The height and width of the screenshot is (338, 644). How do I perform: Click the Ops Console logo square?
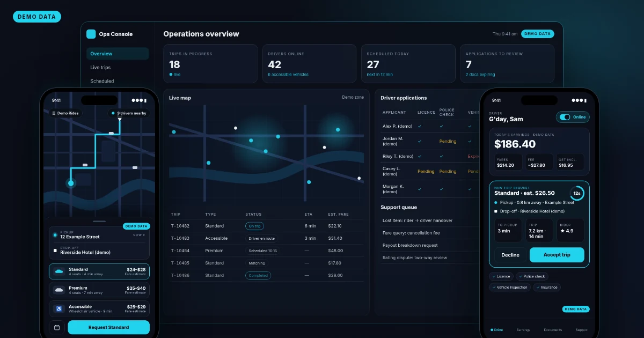tap(91, 34)
